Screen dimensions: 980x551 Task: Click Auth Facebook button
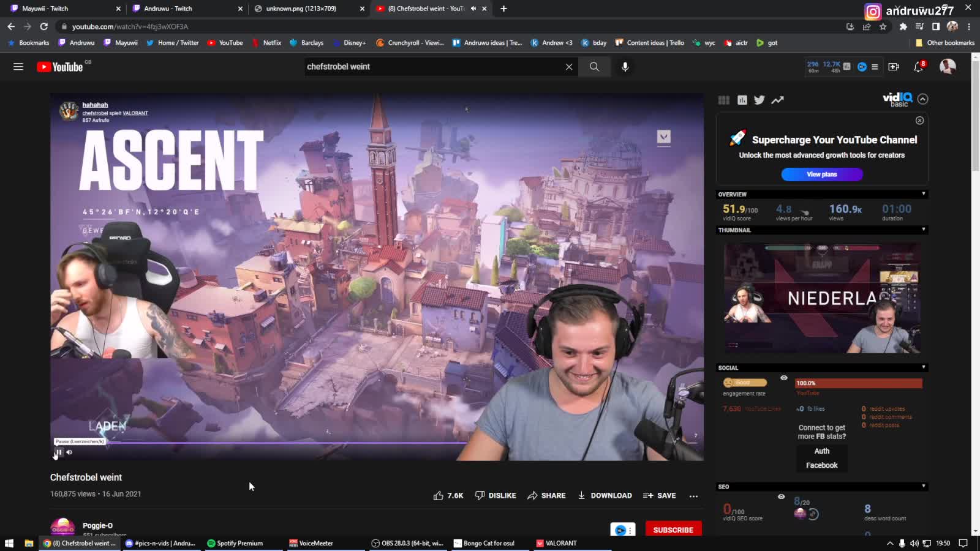click(822, 458)
